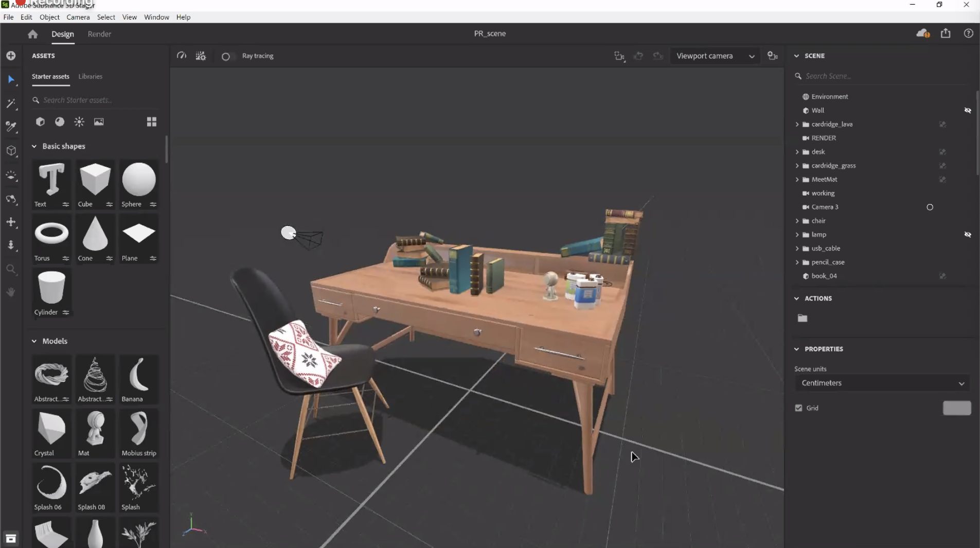Open the Scene units Centimeters dropdown
980x548 pixels.
pos(882,383)
